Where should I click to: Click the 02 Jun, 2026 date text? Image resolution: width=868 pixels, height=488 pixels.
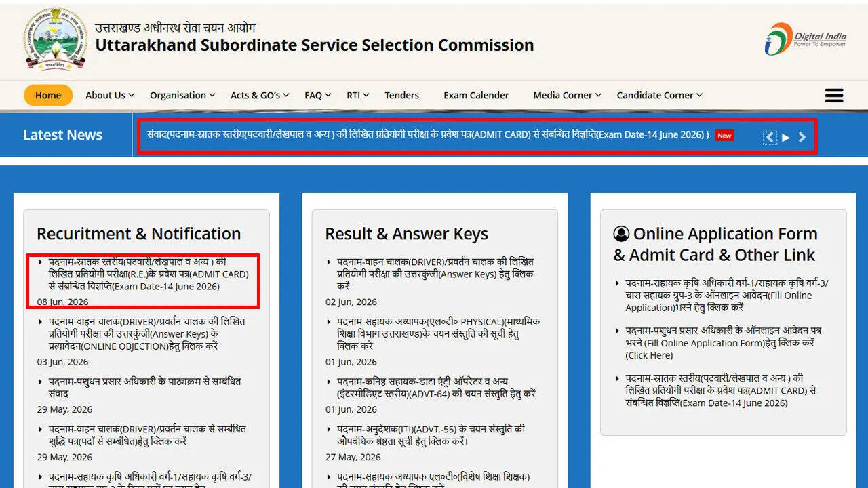click(x=351, y=302)
